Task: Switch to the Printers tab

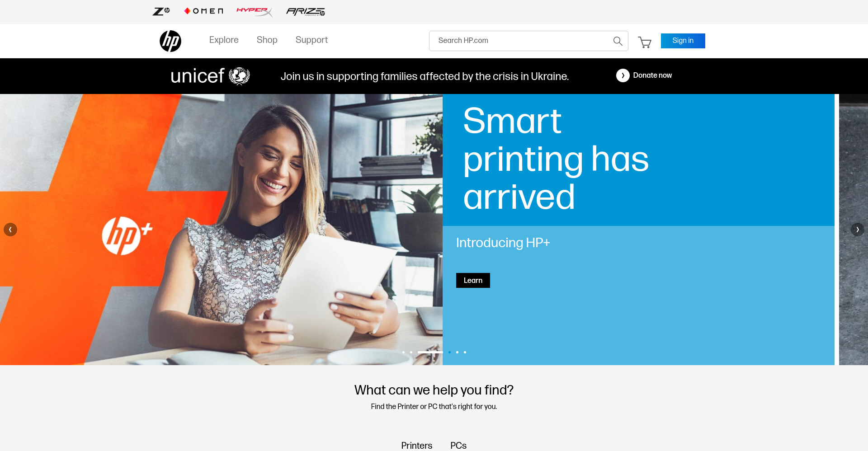Action: click(417, 446)
